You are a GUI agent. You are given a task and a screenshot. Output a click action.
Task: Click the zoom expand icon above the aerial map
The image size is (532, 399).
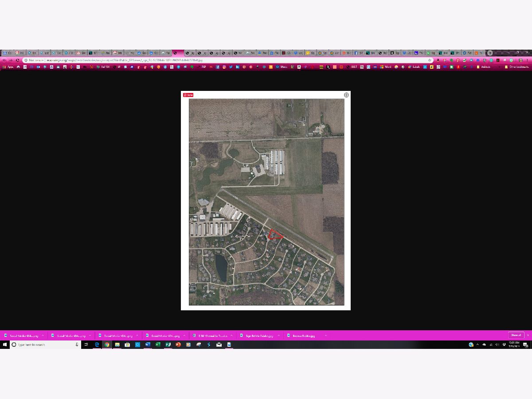(346, 95)
